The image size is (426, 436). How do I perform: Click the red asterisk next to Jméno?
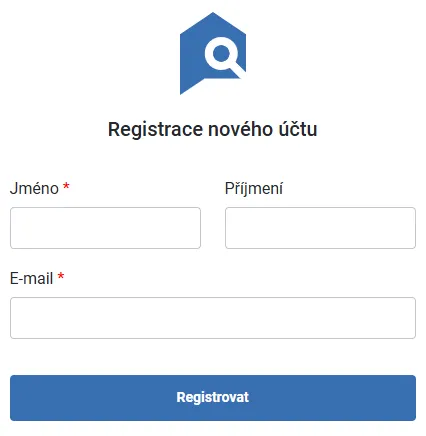tap(66, 186)
